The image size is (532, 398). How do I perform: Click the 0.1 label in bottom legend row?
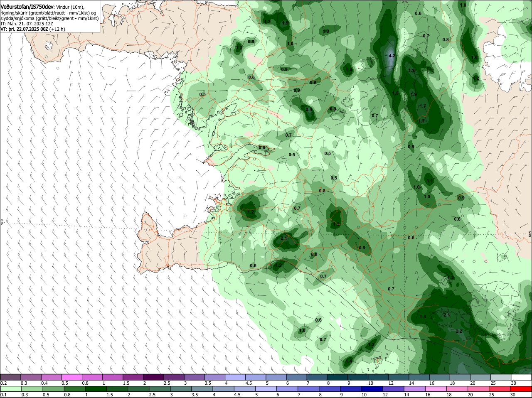(3, 395)
